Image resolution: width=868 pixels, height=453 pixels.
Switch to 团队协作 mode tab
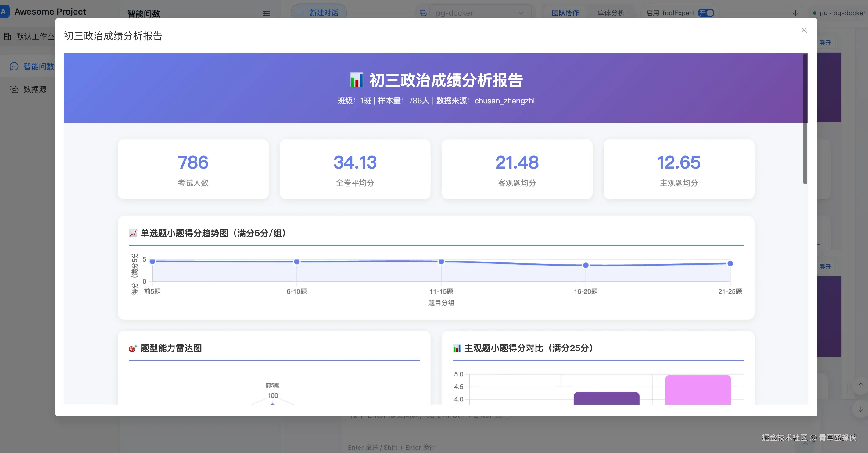(565, 13)
